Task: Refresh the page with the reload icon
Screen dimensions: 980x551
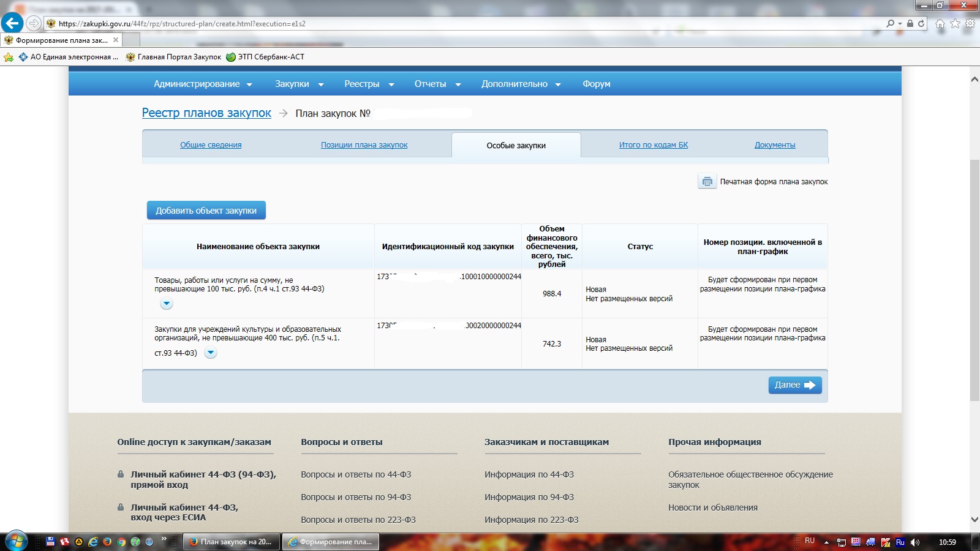Action: click(921, 23)
